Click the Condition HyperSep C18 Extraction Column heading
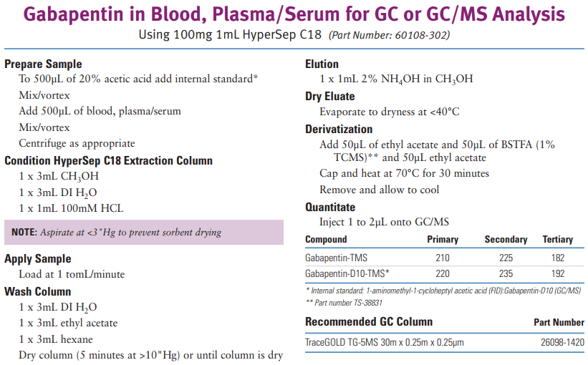This screenshot has height=365, width=588. (x=108, y=161)
